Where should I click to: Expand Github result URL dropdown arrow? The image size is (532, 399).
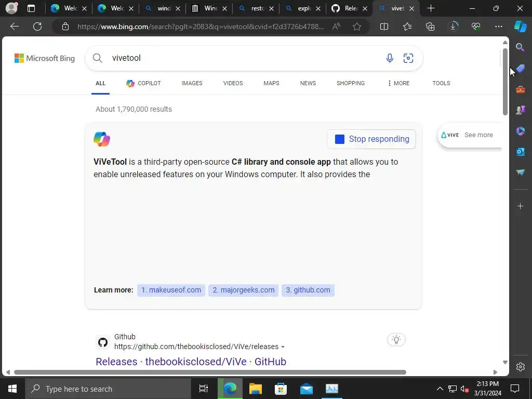pos(283,347)
